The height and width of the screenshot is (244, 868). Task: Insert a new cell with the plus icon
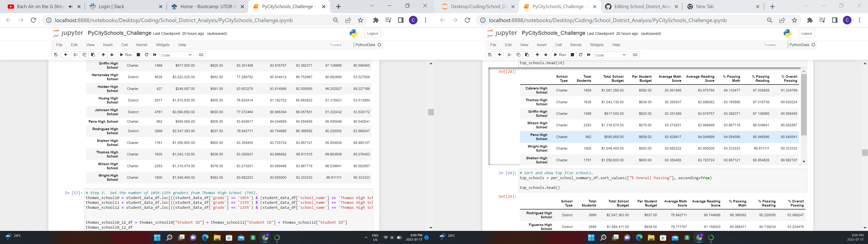65,55
